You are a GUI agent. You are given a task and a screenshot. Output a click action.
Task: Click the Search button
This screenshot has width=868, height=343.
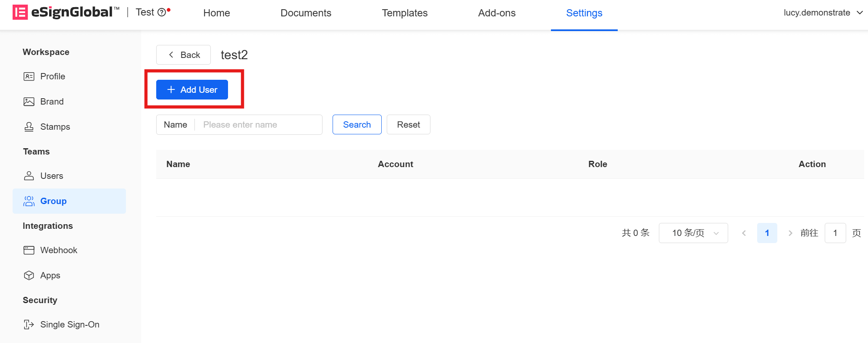[x=357, y=125]
